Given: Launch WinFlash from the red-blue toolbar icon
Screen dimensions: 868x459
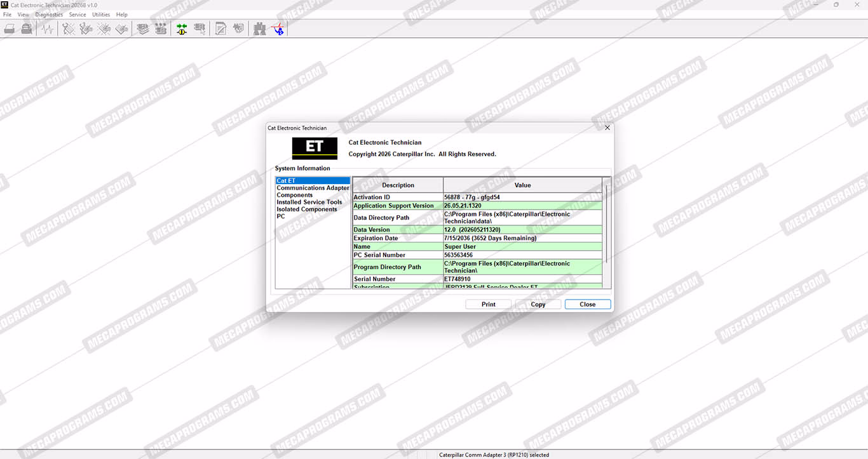Looking at the screenshot, I should point(278,29).
